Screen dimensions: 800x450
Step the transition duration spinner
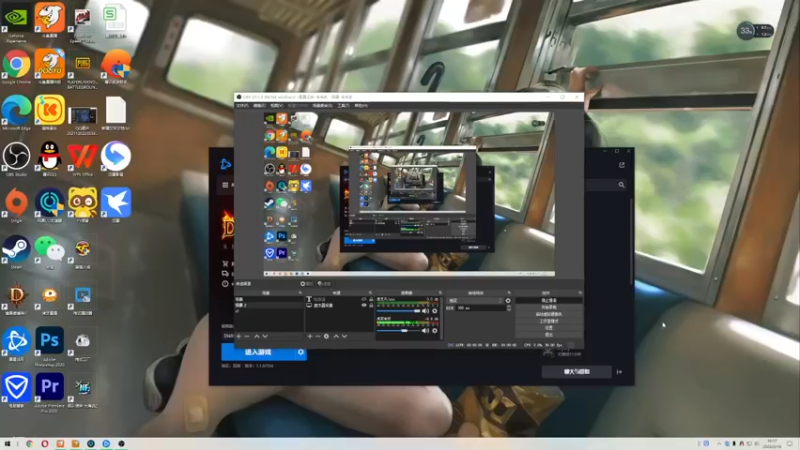tap(509, 308)
